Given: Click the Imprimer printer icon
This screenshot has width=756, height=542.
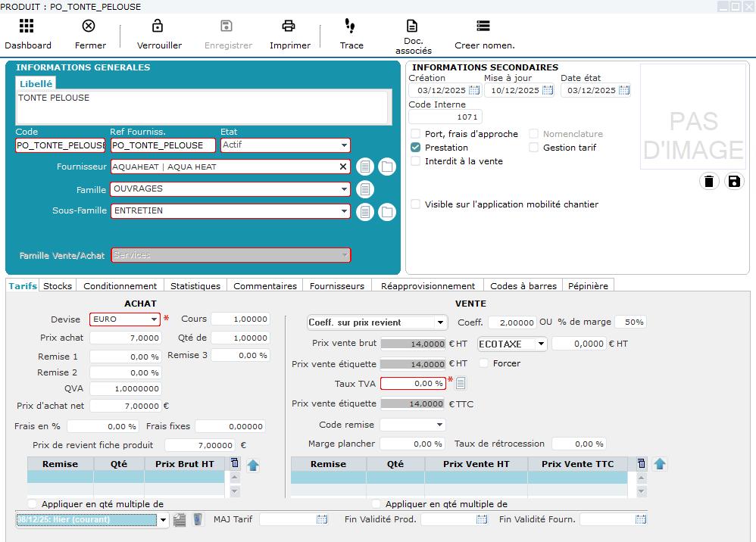Looking at the screenshot, I should pyautogui.click(x=289, y=26).
